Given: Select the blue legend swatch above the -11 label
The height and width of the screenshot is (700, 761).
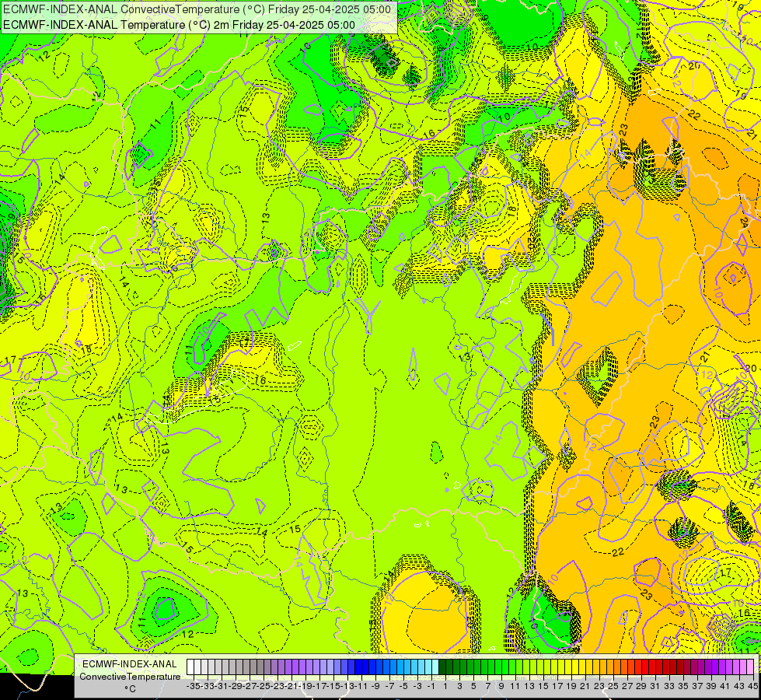Looking at the screenshot, I should (x=358, y=667).
